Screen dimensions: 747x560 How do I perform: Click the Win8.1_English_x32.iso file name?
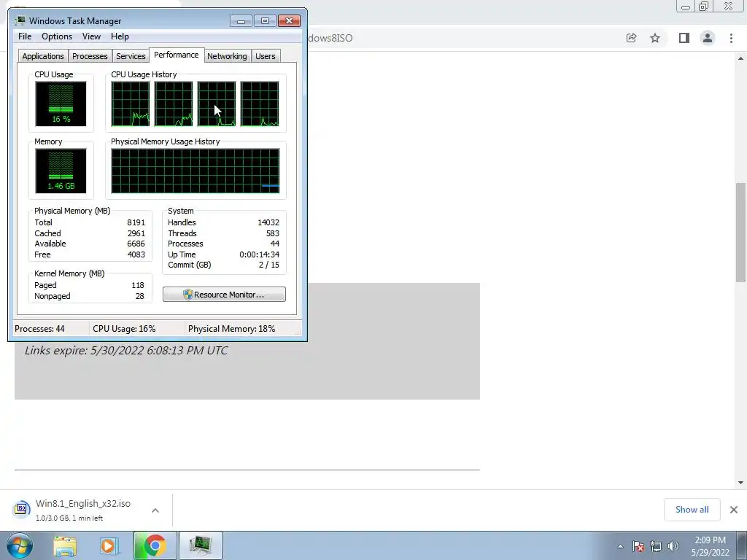[x=83, y=503]
